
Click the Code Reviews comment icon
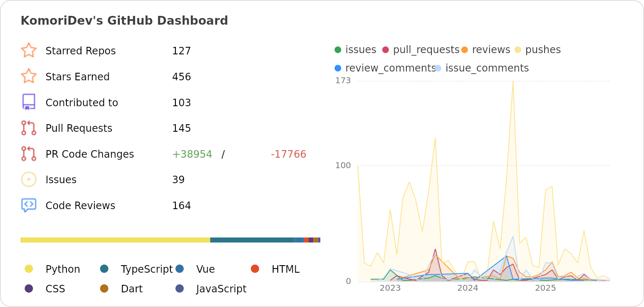(29, 205)
